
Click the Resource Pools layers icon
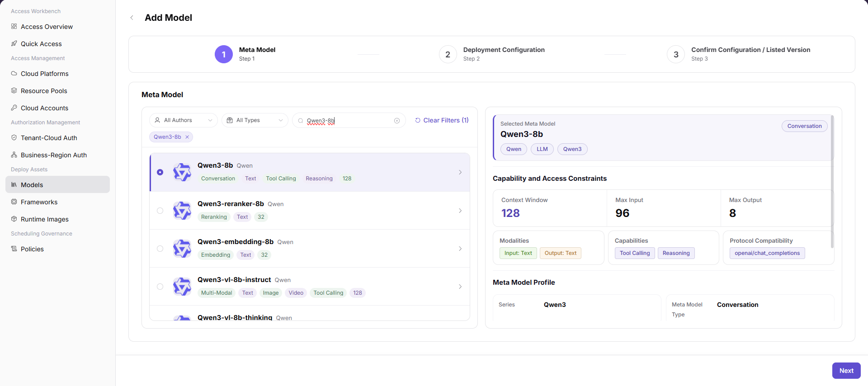coord(14,90)
